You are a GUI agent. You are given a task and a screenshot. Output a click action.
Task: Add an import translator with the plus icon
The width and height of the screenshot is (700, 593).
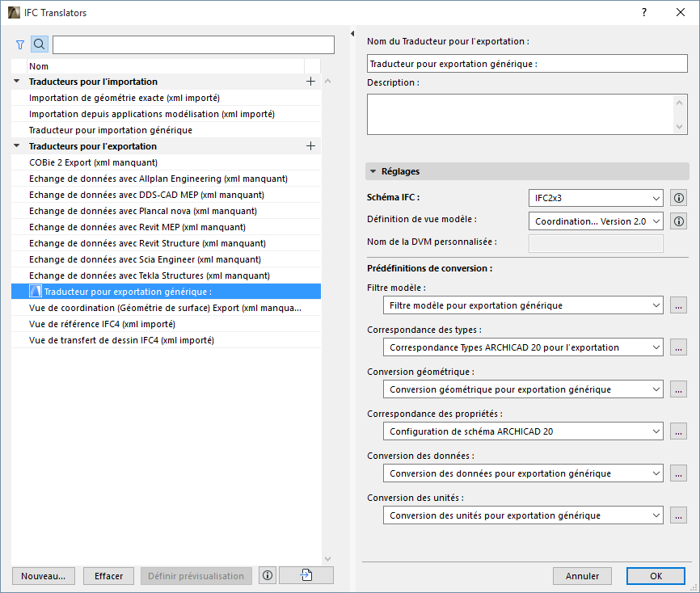click(x=310, y=81)
